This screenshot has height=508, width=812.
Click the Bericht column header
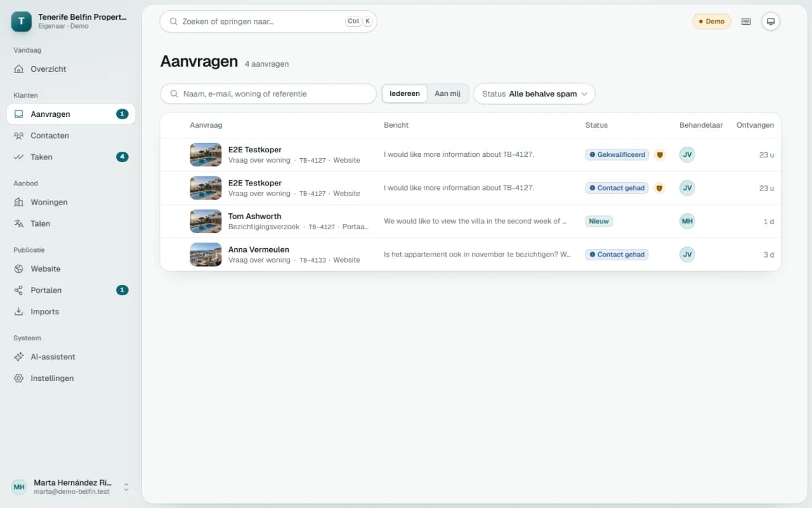(396, 125)
